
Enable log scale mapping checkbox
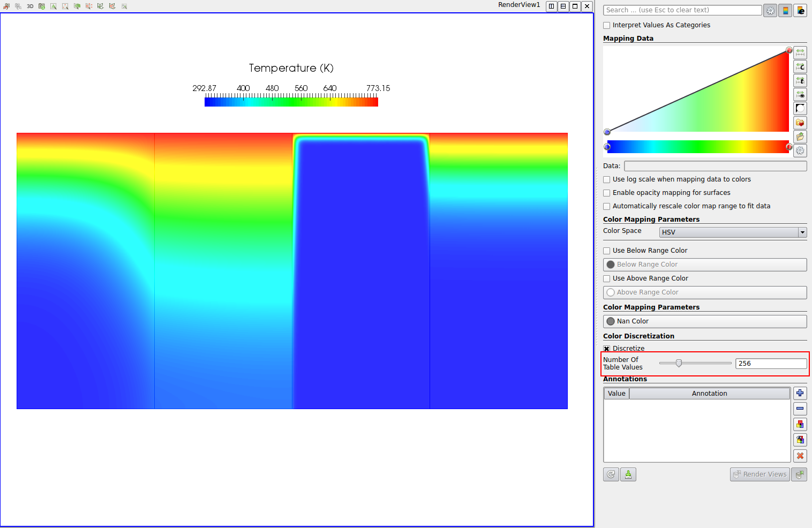pyautogui.click(x=607, y=179)
